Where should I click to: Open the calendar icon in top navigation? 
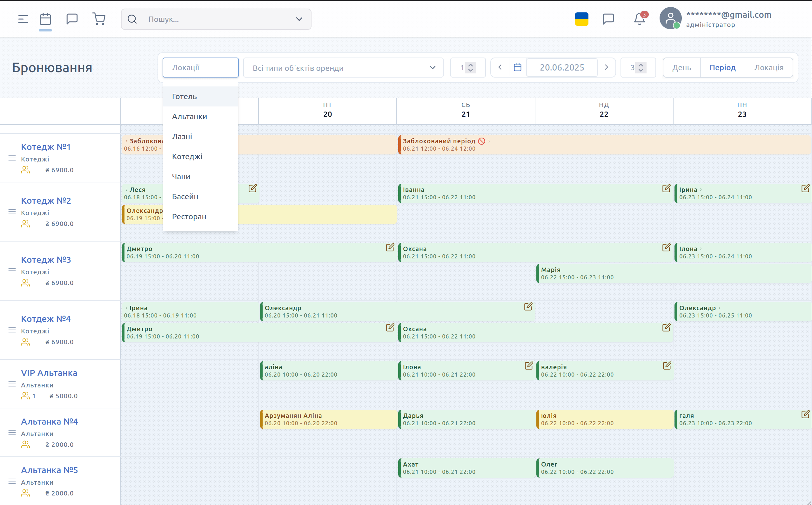point(45,19)
